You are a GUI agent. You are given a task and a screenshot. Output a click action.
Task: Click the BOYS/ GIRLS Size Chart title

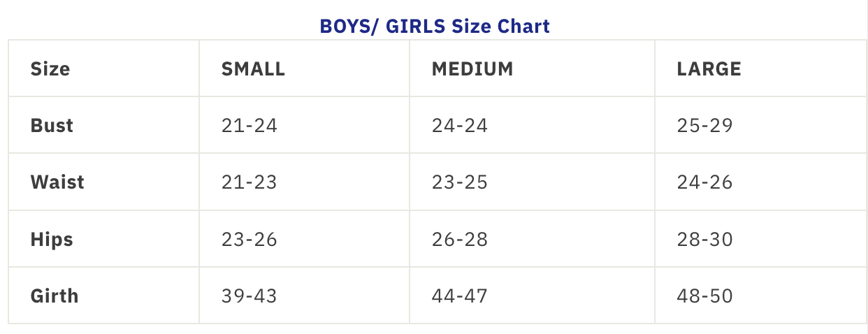(434, 27)
